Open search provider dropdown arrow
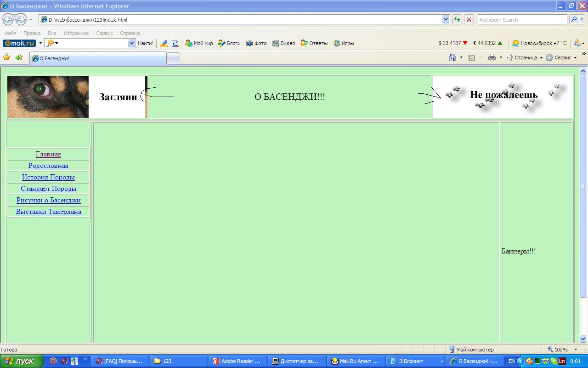Screen dimensions: 588x368 click(582, 20)
